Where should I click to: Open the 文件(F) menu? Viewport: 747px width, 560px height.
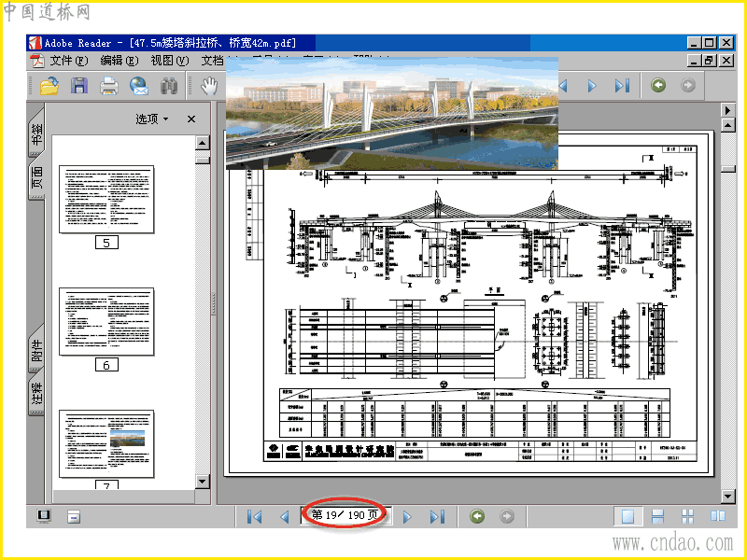click(69, 61)
